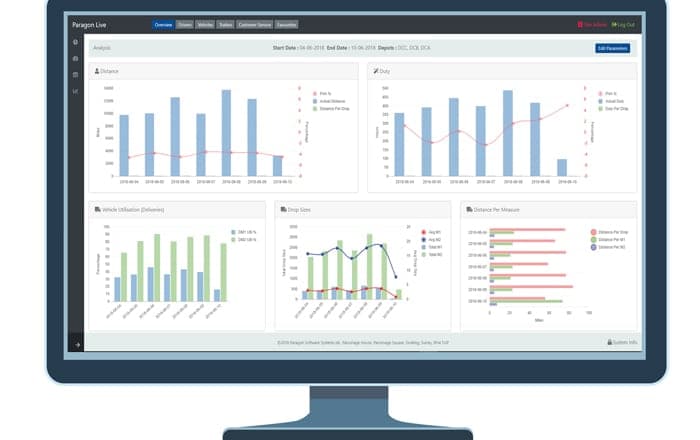700x440 pixels.
Task: Click the red Site Admin icon
Action: 580,25
